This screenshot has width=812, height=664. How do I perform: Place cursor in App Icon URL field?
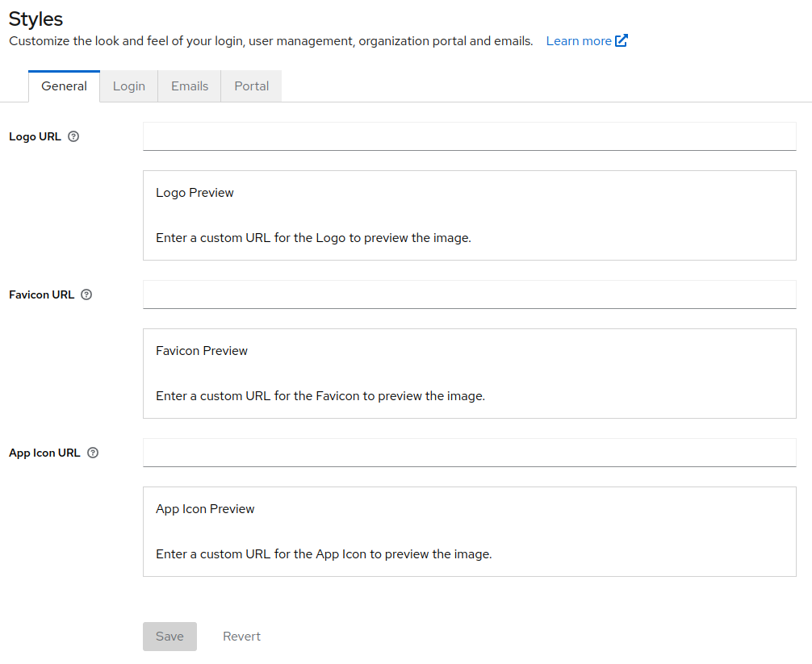[469, 453]
